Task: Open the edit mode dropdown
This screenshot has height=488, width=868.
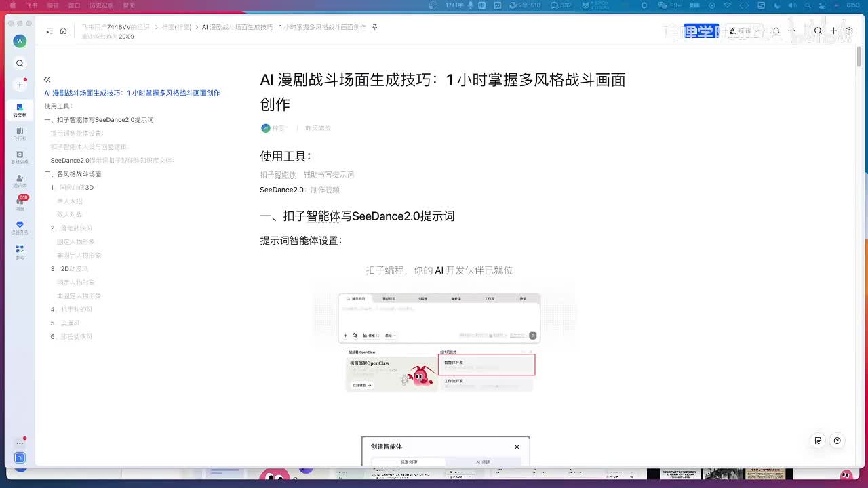Action: tap(745, 30)
